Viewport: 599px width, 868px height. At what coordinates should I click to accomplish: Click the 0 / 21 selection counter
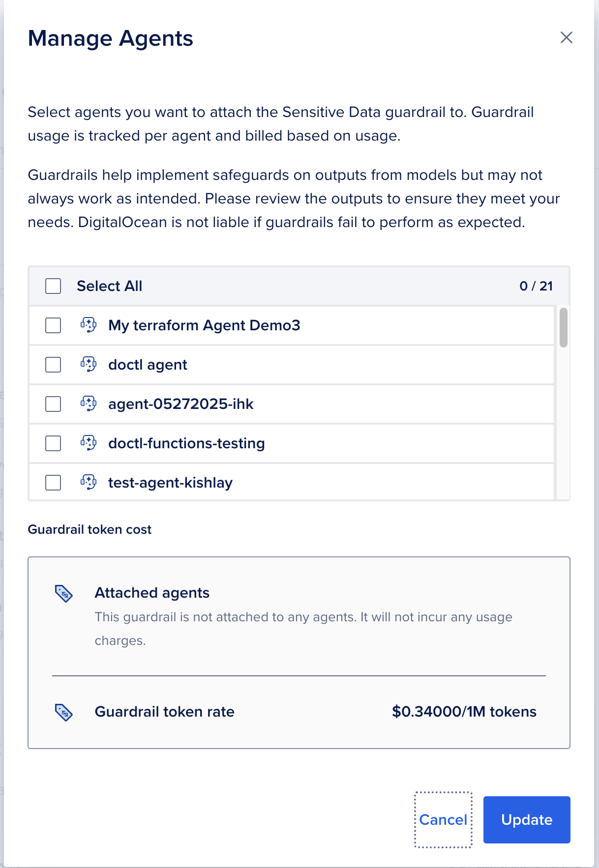click(536, 286)
